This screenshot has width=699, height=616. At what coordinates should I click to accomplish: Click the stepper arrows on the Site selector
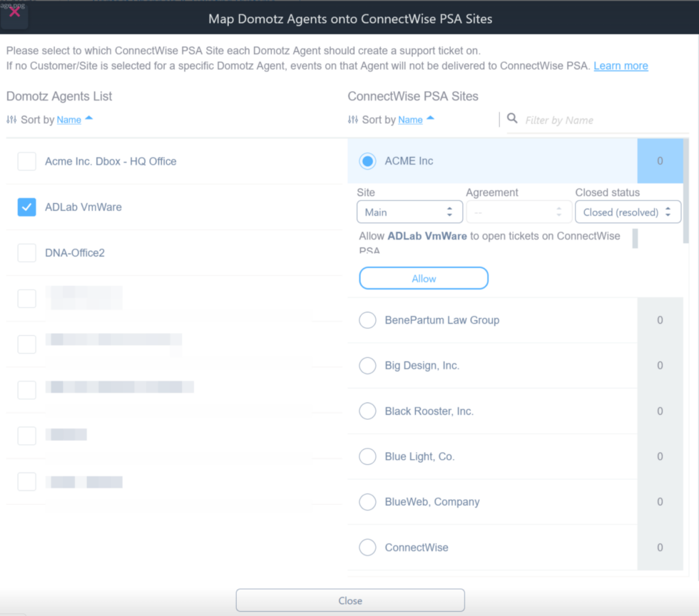pos(449,212)
